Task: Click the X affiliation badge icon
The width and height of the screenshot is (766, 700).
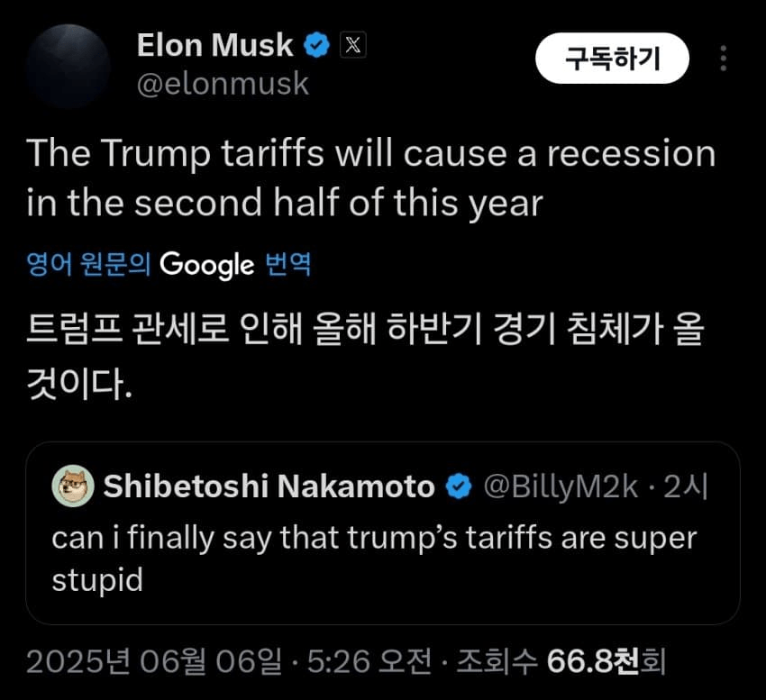Action: tap(352, 46)
